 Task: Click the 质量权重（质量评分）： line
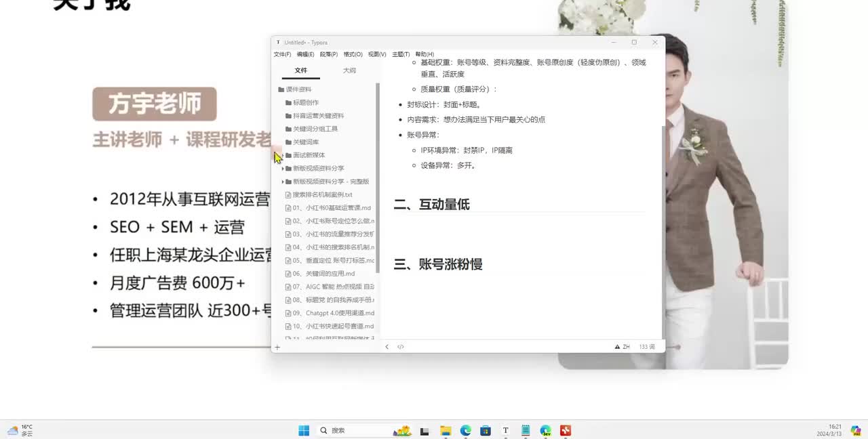coord(459,89)
